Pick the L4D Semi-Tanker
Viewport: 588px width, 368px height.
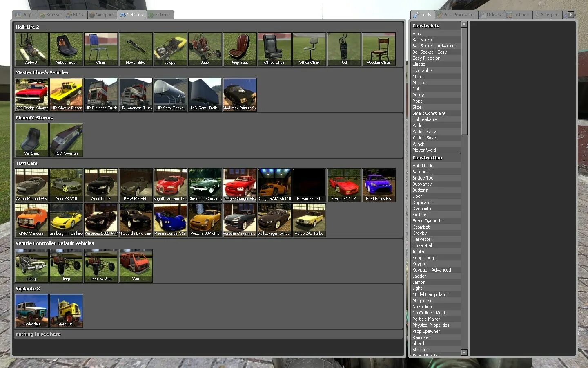[x=170, y=94]
